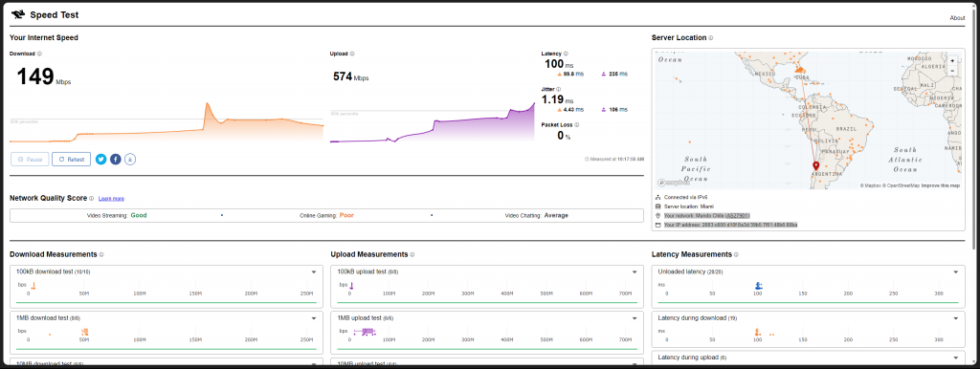Open the OpenStreetMap attribution link
The height and width of the screenshot is (369, 980).
[902, 185]
